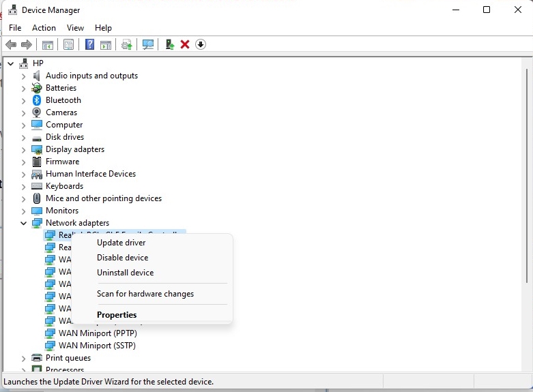Click the Device Manager title bar icon

tap(12, 10)
